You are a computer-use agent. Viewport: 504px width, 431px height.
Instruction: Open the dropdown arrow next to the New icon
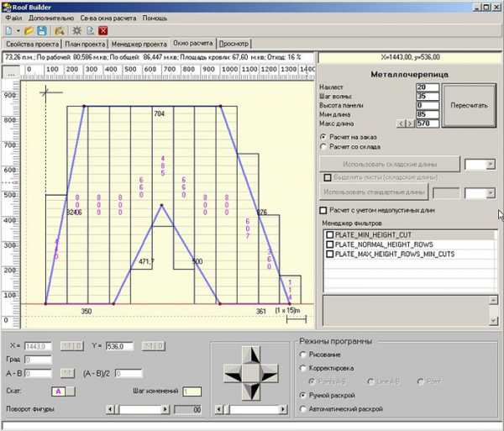pos(17,30)
